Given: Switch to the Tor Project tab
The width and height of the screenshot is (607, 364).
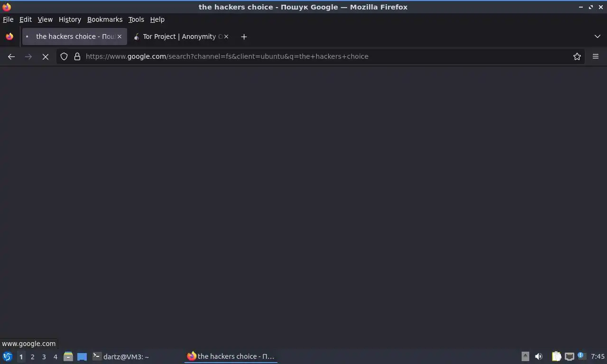Looking at the screenshot, I should coord(181,36).
